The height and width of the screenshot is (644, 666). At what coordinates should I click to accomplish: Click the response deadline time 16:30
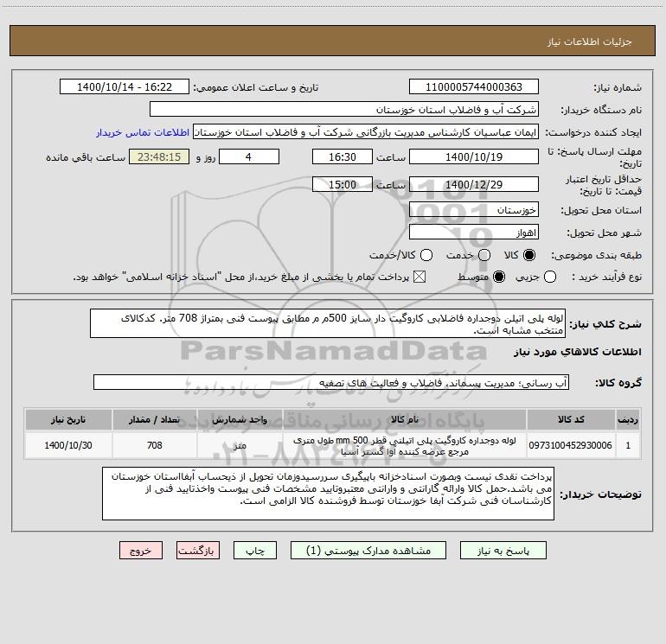tap(343, 156)
